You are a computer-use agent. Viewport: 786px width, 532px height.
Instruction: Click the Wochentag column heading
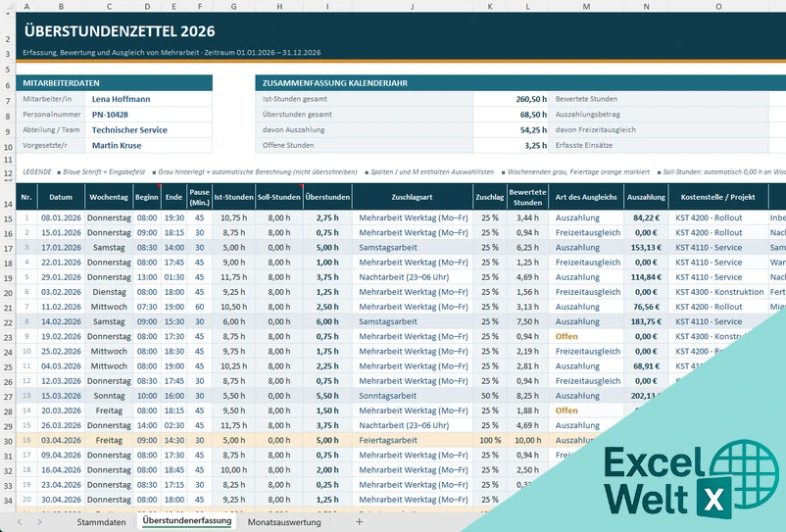pyautogui.click(x=109, y=197)
